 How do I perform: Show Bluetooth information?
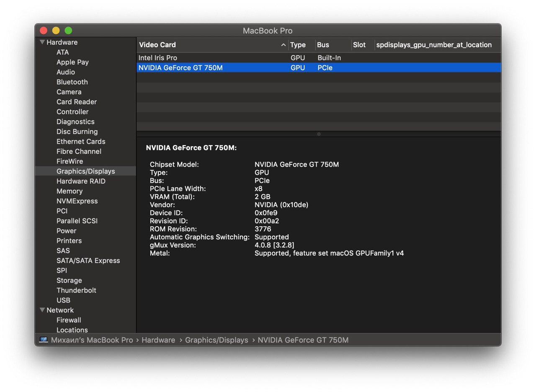[72, 82]
